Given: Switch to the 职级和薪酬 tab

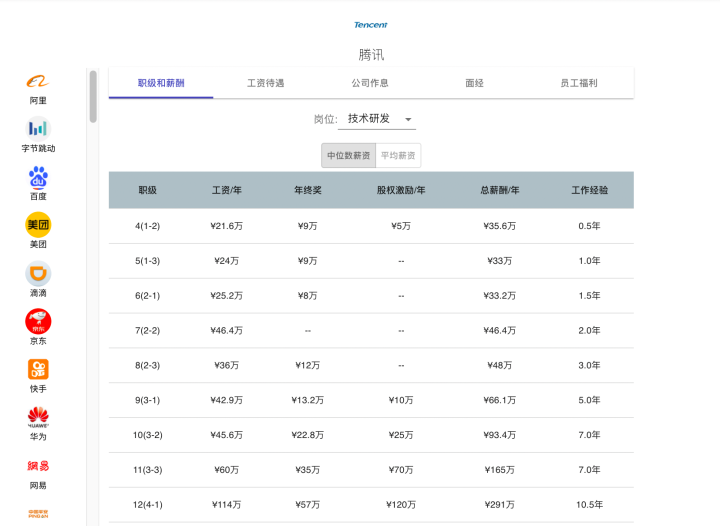Looking at the screenshot, I should [161, 83].
